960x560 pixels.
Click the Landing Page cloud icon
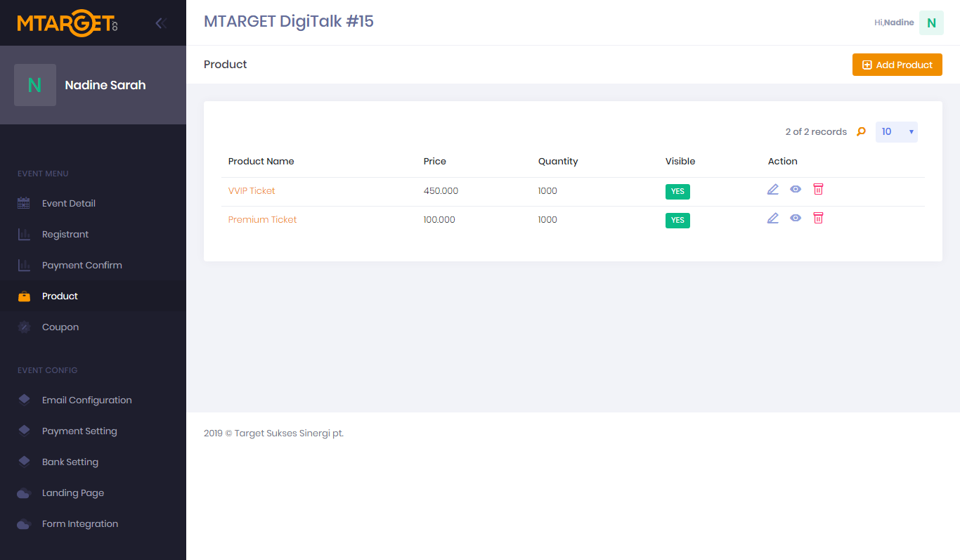(x=24, y=493)
